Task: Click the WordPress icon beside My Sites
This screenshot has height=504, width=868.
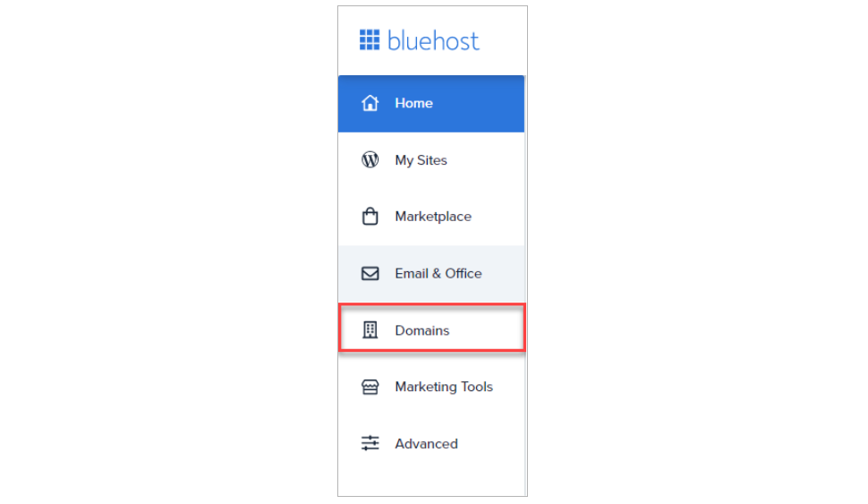Action: pos(370,160)
